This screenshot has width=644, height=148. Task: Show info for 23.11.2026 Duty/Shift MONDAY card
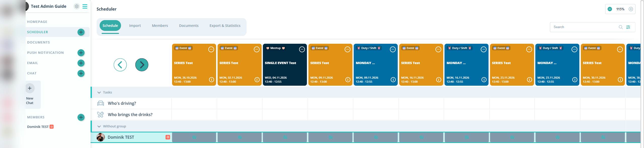click(x=575, y=80)
